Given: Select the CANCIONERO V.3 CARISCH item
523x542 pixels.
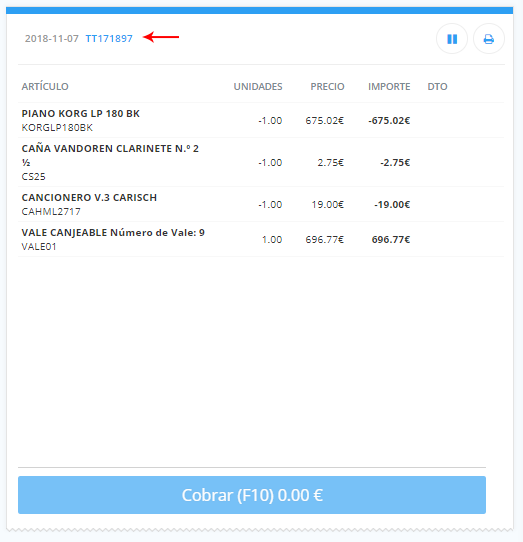Looking at the screenshot, I should click(89, 197).
